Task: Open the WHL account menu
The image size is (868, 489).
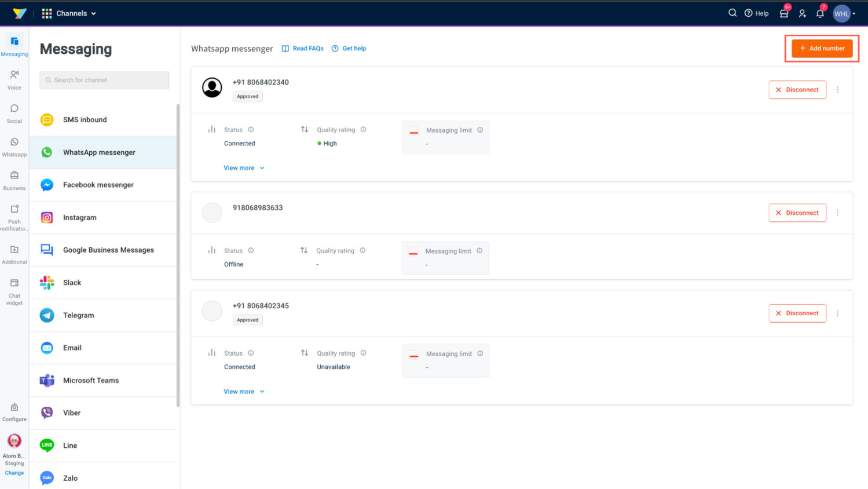Action: [x=844, y=13]
